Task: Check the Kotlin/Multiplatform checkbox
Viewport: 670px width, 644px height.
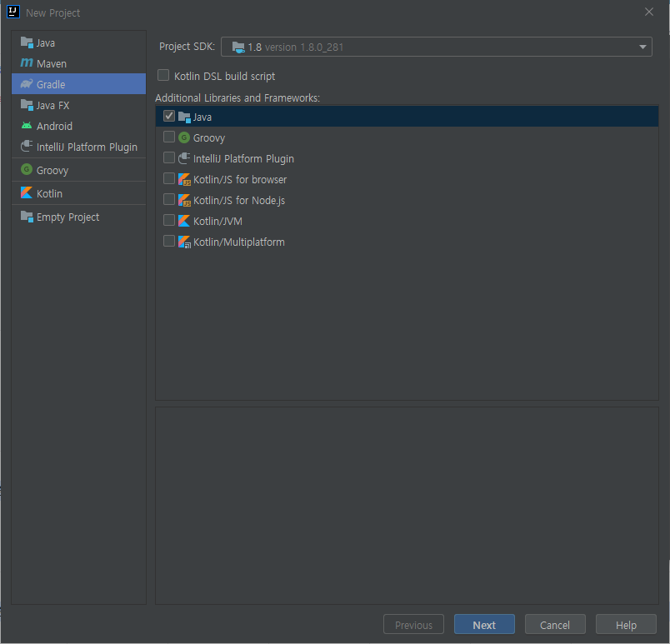Action: [x=169, y=241]
